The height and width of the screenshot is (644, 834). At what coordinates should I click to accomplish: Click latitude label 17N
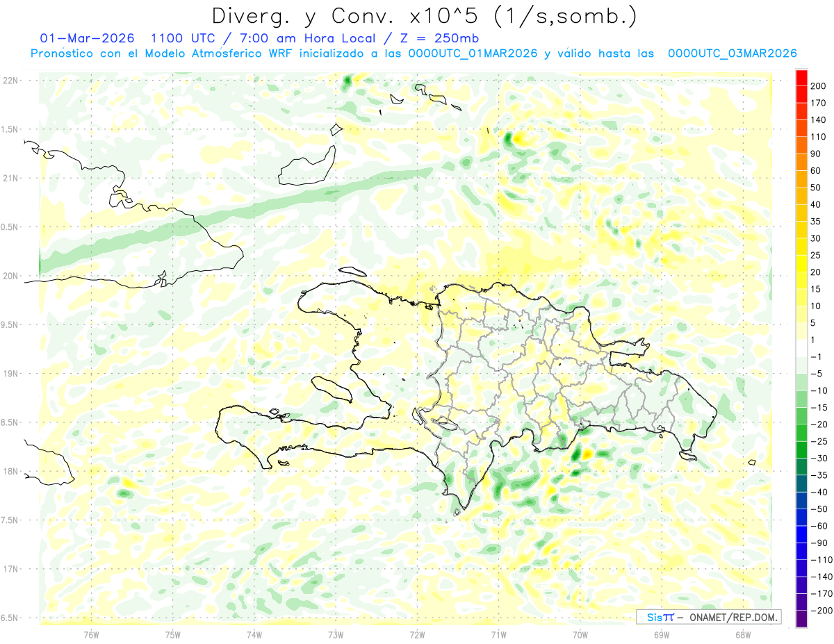pyautogui.click(x=10, y=569)
